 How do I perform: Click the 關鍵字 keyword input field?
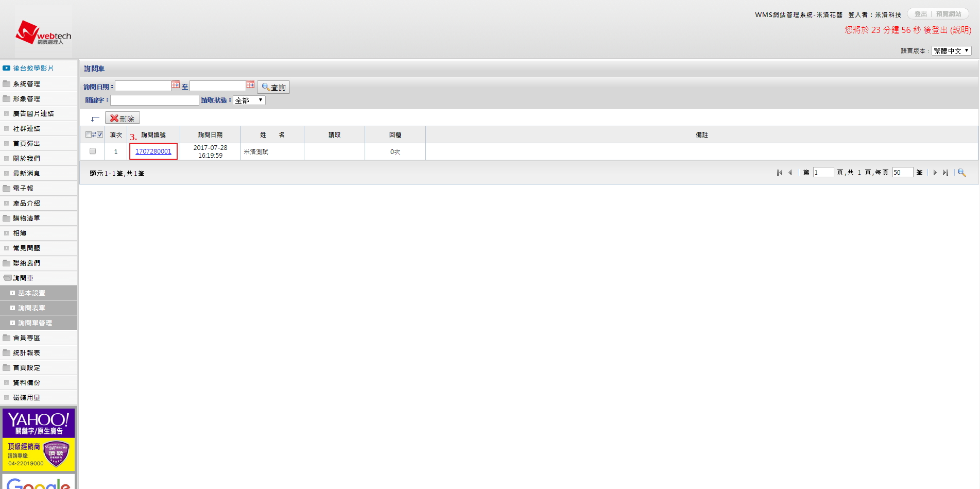(x=154, y=100)
